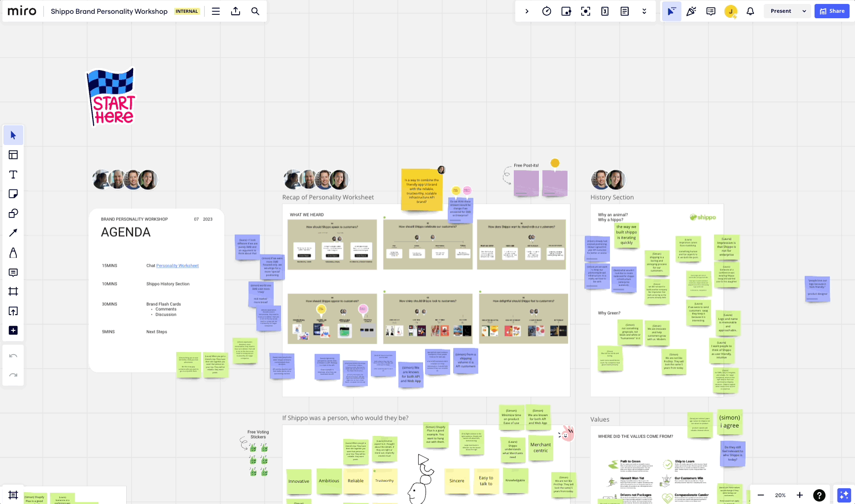Image resolution: width=855 pixels, height=504 pixels.
Task: Select the Free Voting Stickers label
Action: [258, 434]
